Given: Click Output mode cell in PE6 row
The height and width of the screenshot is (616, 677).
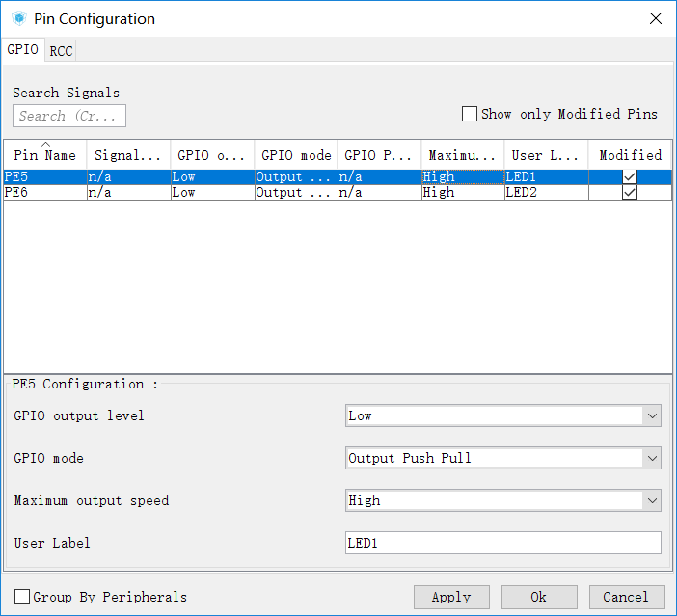Looking at the screenshot, I should [x=296, y=192].
